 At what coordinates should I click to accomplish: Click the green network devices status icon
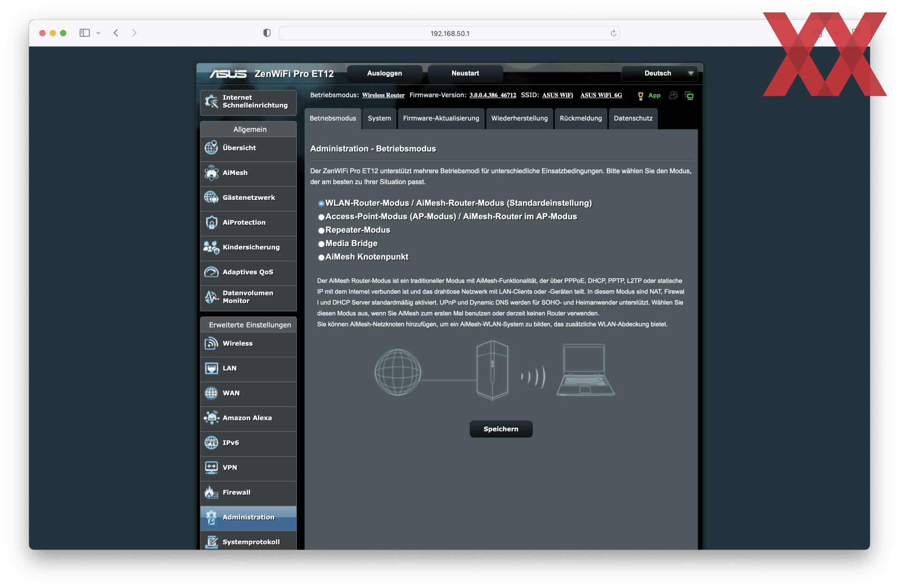(x=689, y=96)
